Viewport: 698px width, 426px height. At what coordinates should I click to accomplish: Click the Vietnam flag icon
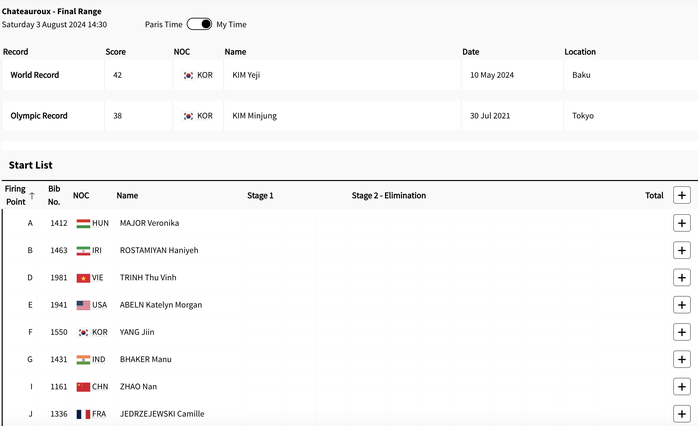coord(83,278)
